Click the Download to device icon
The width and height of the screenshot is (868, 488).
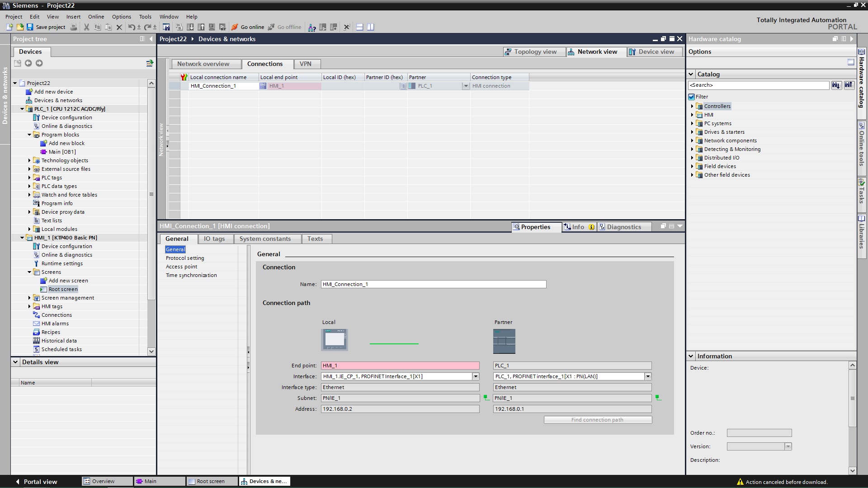click(190, 27)
